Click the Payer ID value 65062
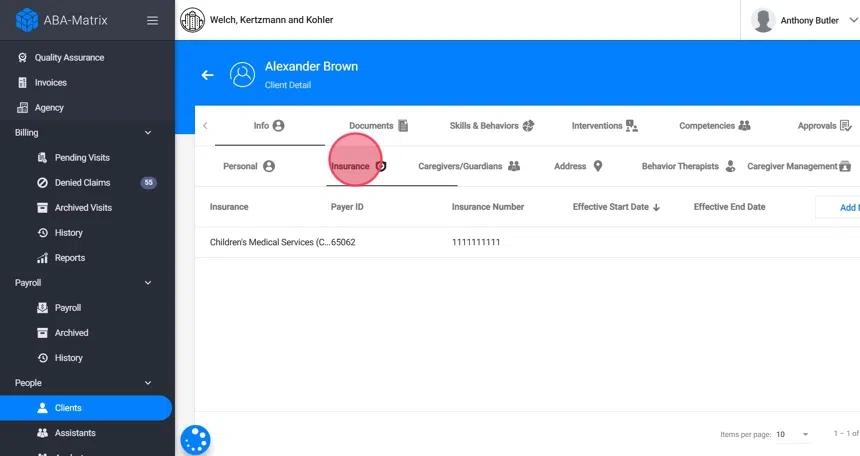The height and width of the screenshot is (456, 860). click(x=343, y=242)
